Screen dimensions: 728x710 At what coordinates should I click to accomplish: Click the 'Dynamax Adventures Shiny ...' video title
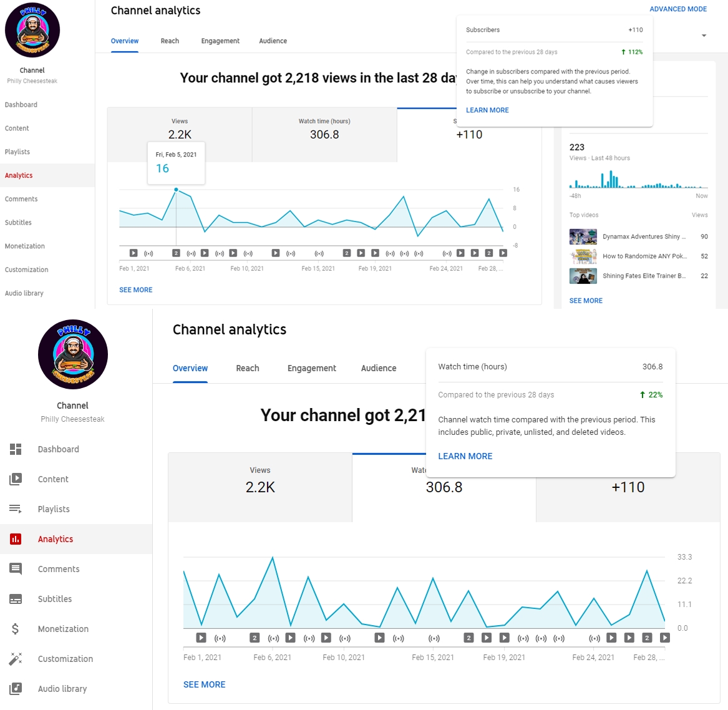click(x=644, y=236)
